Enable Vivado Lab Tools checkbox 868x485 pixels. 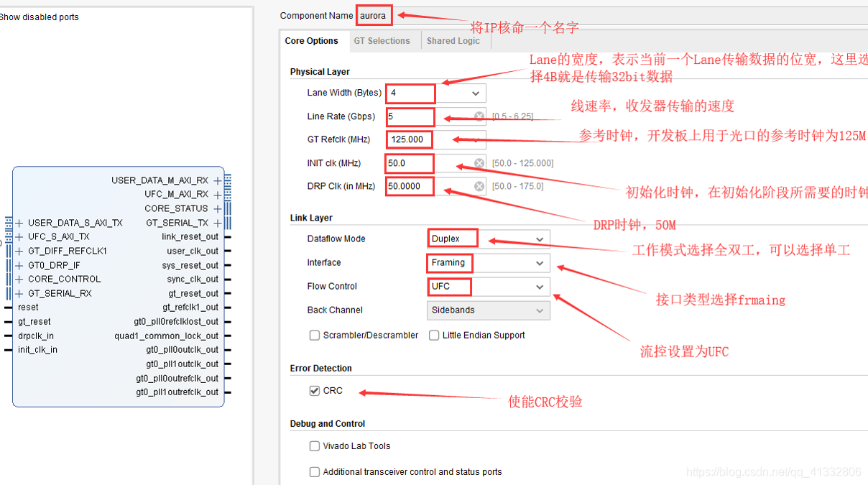coord(315,446)
